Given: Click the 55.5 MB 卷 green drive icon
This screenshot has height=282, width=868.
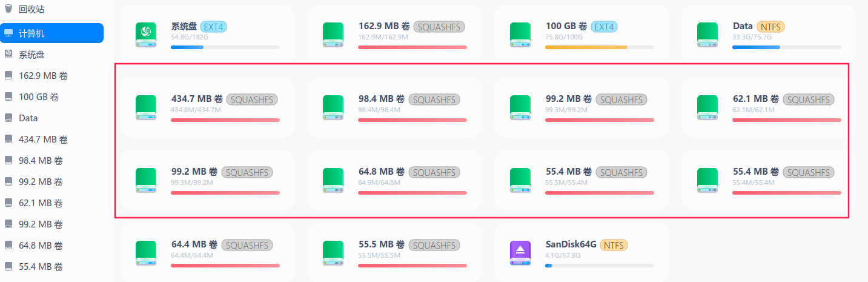Looking at the screenshot, I should point(333,253).
